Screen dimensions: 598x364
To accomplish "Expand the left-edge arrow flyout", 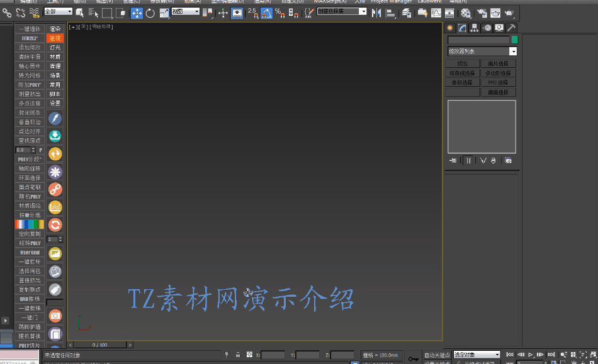I will [5, 321].
